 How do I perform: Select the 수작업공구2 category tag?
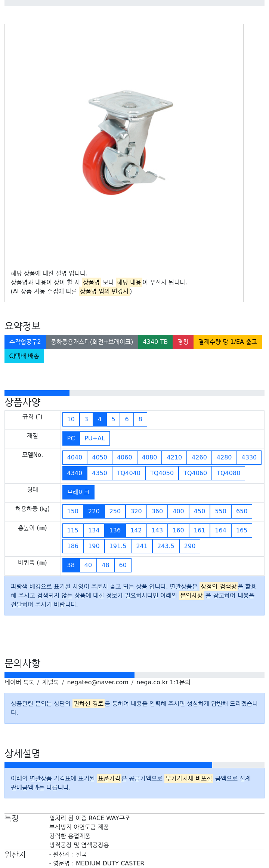[x=25, y=342]
